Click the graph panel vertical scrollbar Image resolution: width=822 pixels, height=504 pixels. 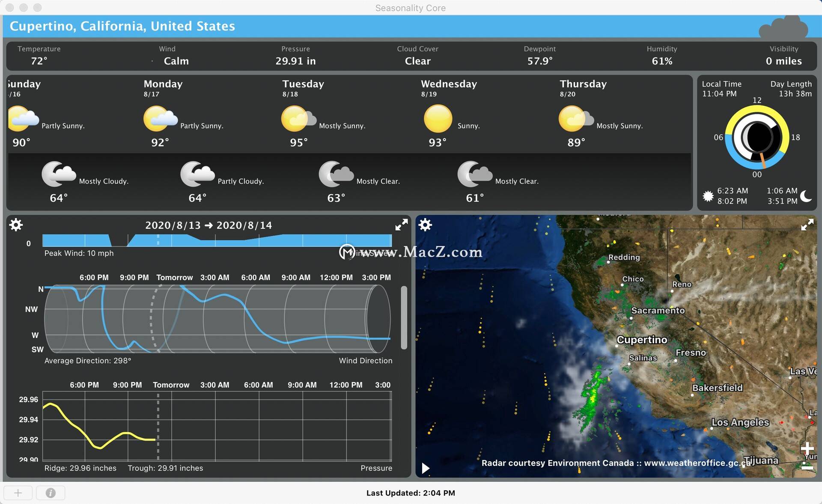tap(404, 317)
